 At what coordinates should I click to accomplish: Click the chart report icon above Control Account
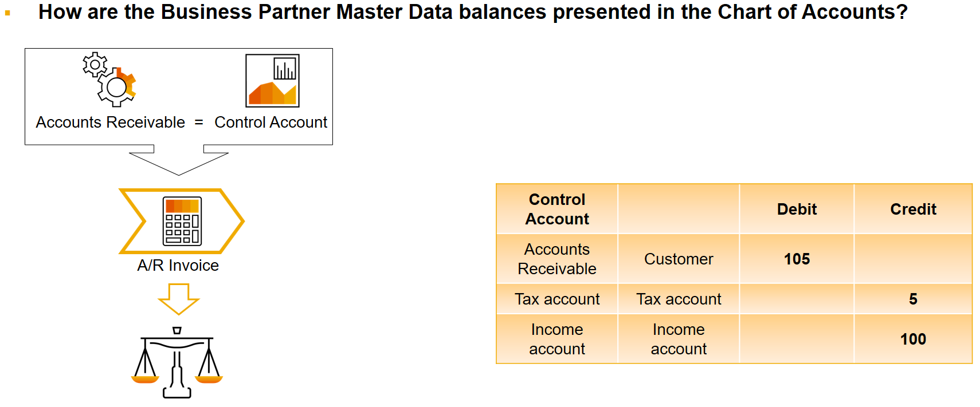pyautogui.click(x=273, y=81)
